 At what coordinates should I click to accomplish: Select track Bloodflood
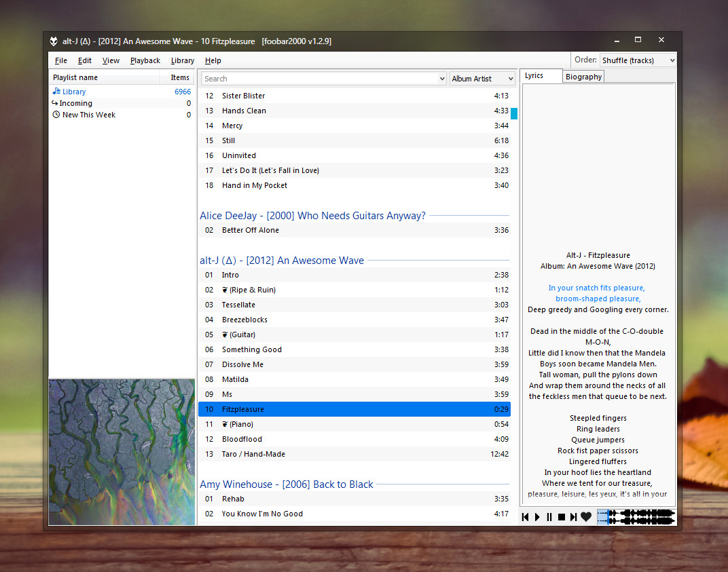point(354,439)
